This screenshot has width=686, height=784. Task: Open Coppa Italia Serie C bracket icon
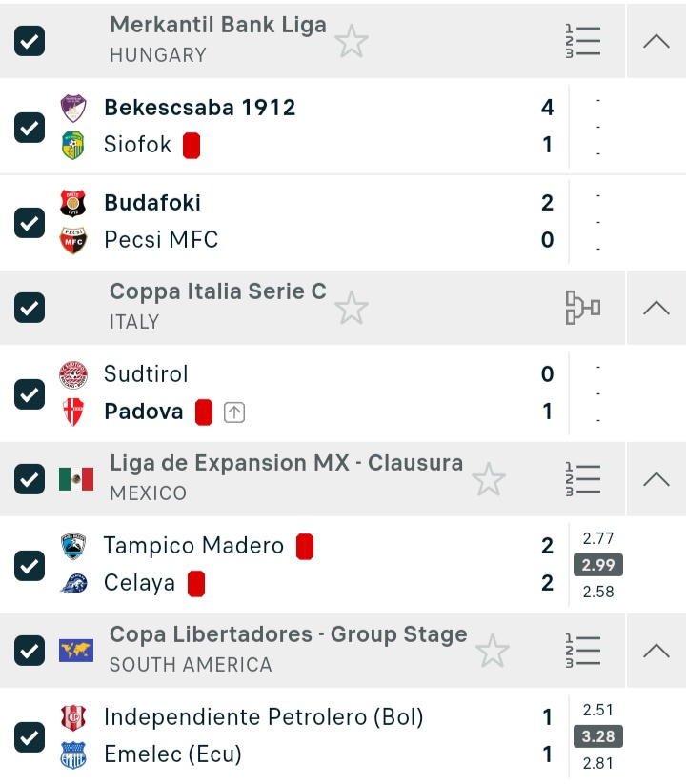pyautogui.click(x=582, y=308)
